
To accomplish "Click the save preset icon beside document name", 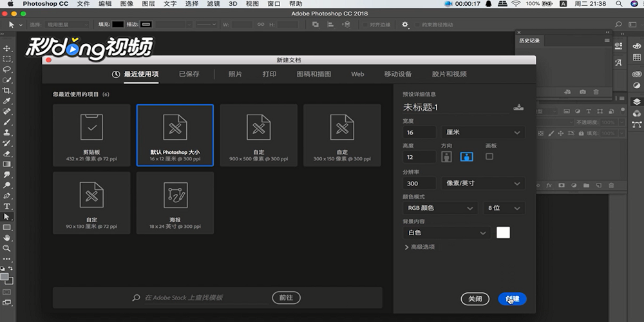I will pyautogui.click(x=518, y=107).
